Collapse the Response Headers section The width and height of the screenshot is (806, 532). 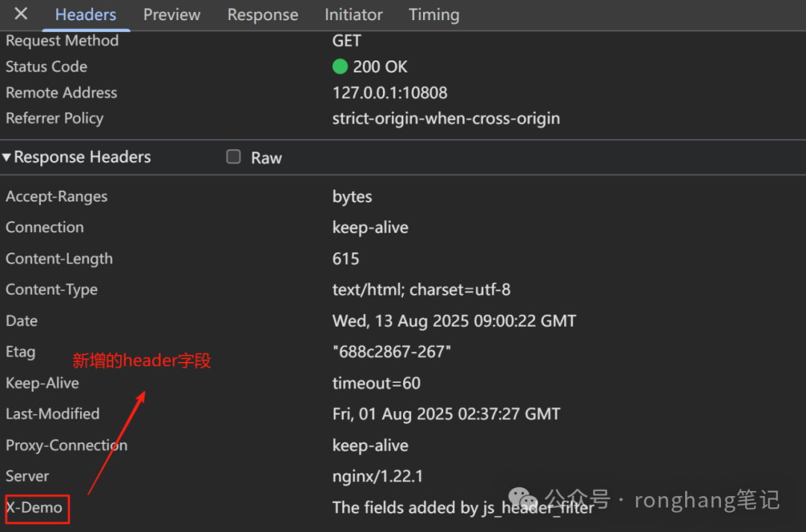[x=7, y=157]
